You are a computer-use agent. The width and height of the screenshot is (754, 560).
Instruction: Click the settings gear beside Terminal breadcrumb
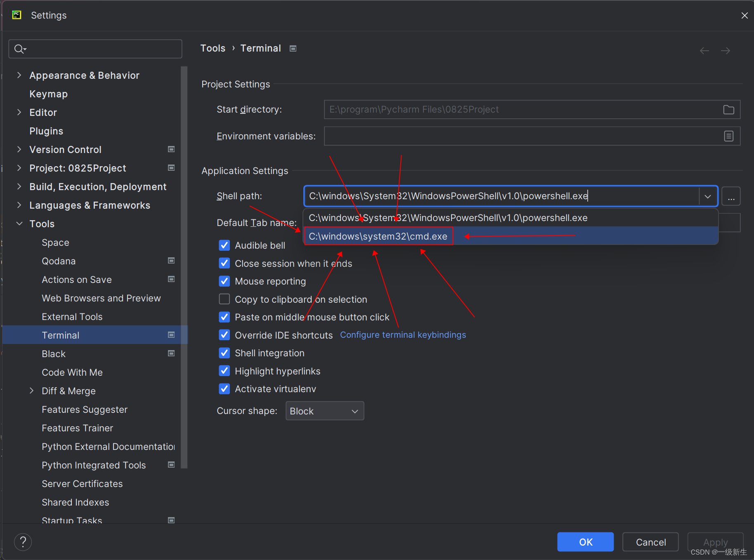pyautogui.click(x=293, y=48)
